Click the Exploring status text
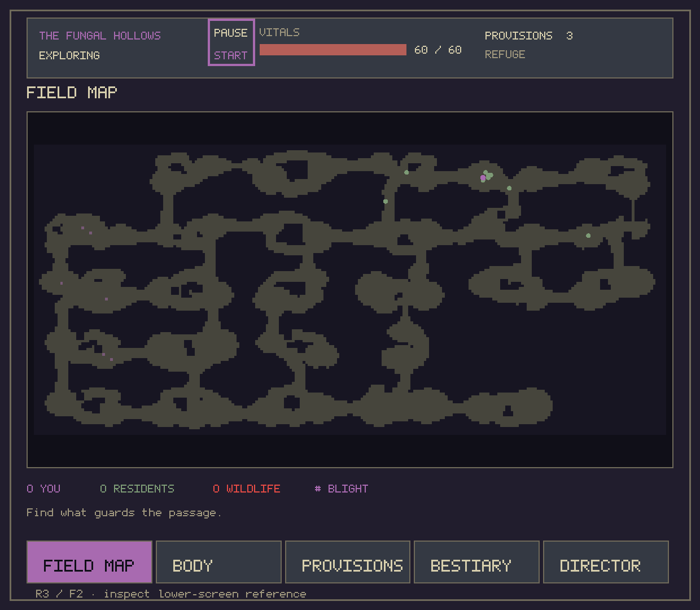 [69, 55]
